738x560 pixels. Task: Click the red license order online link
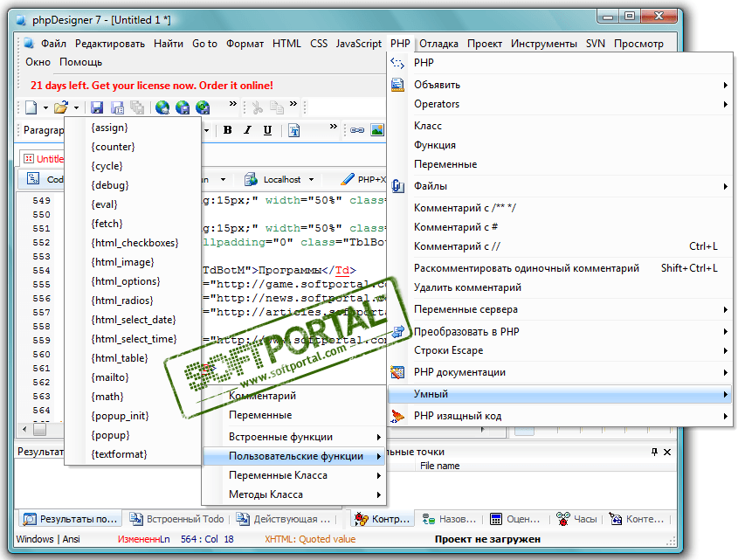click(x=152, y=86)
